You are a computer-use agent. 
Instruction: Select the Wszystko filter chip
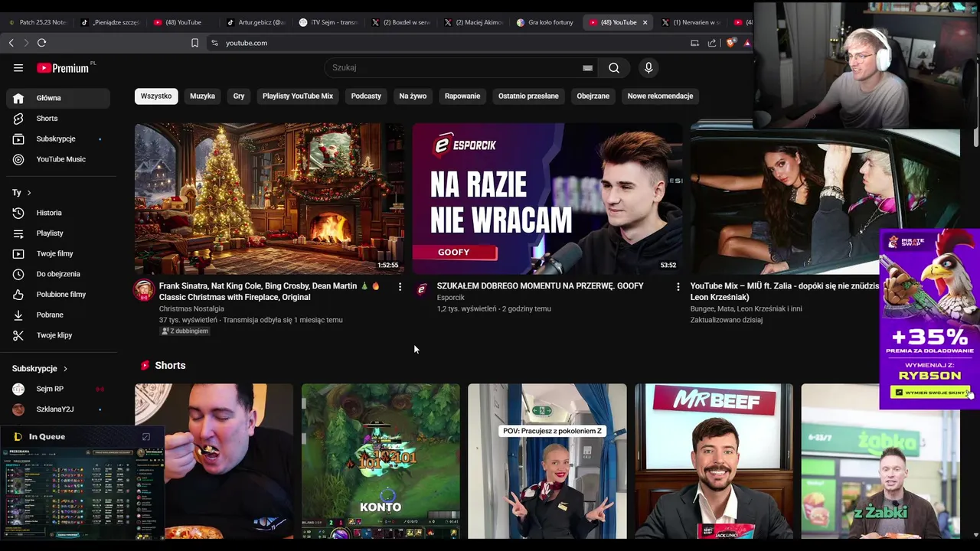156,96
